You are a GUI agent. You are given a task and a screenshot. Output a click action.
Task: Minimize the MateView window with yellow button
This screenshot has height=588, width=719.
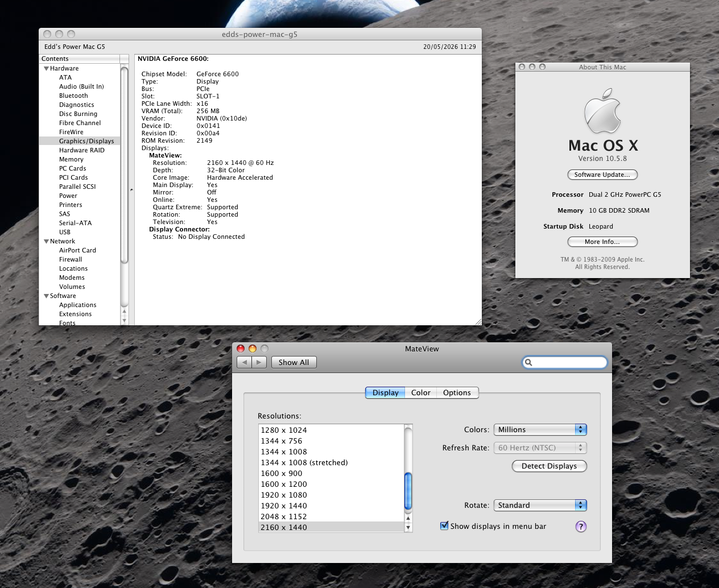coord(253,349)
